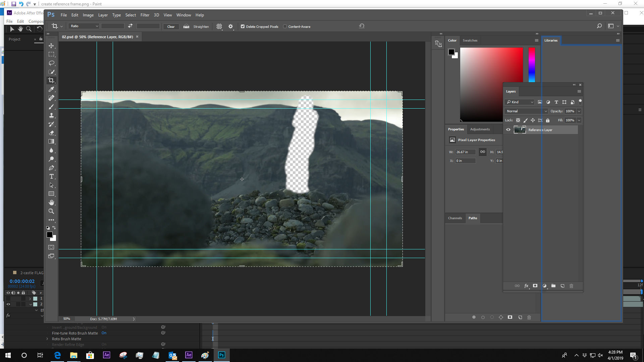Select the Type tool
Viewport: 644px width, 362px height.
51,176
